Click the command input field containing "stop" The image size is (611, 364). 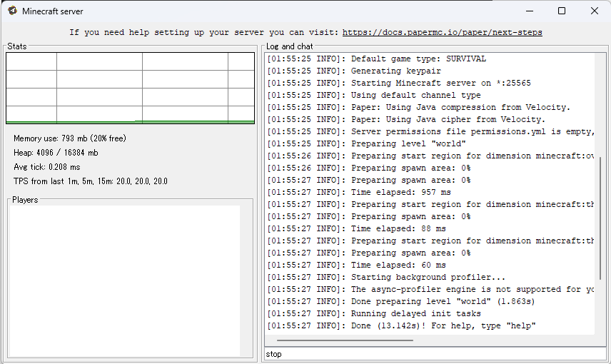435,354
